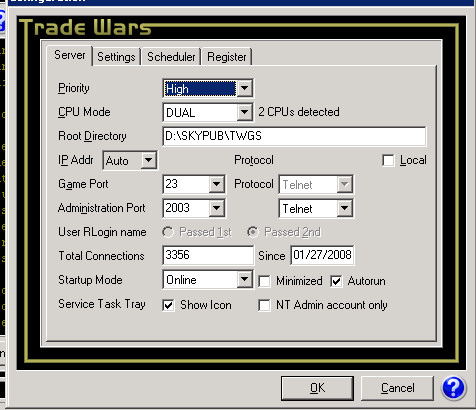The height and width of the screenshot is (410, 476).
Task: Open the Startup Mode dropdown
Action: point(245,279)
